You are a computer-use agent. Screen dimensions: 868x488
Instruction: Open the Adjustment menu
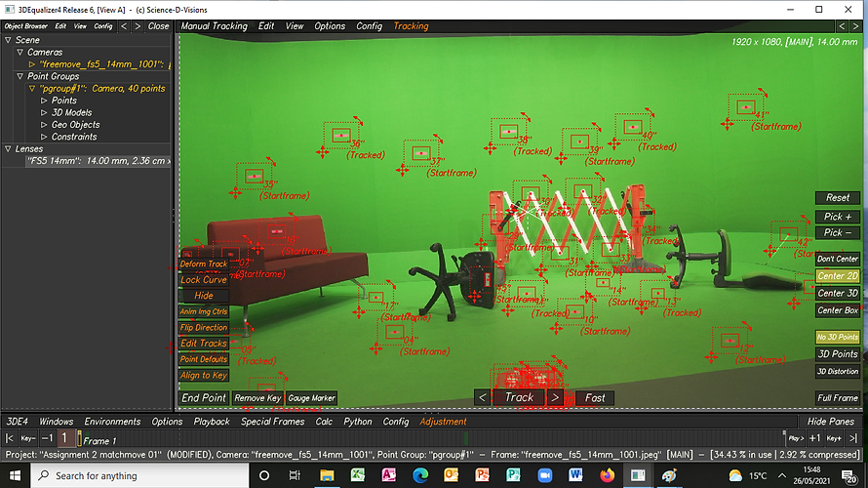[x=443, y=422]
